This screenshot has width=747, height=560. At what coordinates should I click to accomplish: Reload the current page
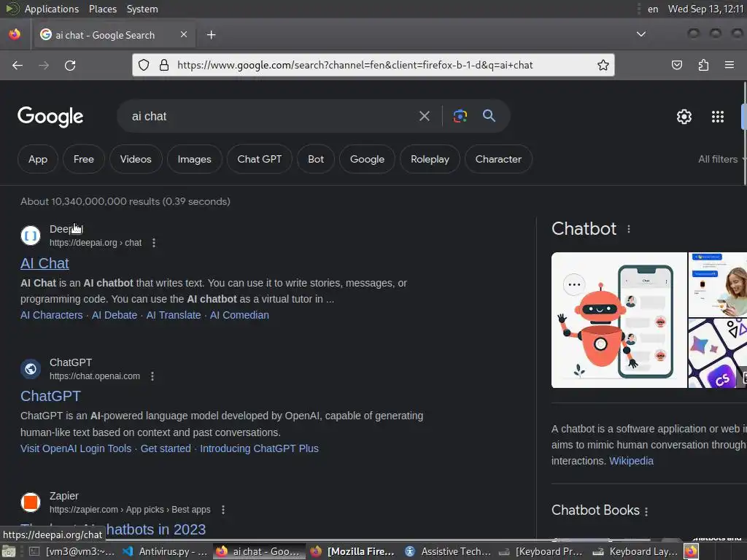pyautogui.click(x=70, y=65)
